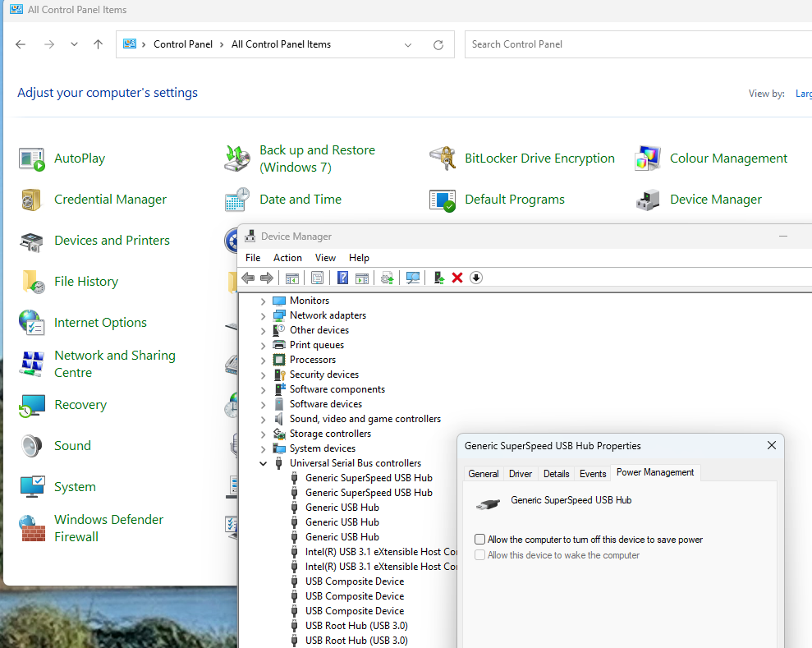
Task: Click Forward arrow in Device Manager toolbar
Action: 267,278
